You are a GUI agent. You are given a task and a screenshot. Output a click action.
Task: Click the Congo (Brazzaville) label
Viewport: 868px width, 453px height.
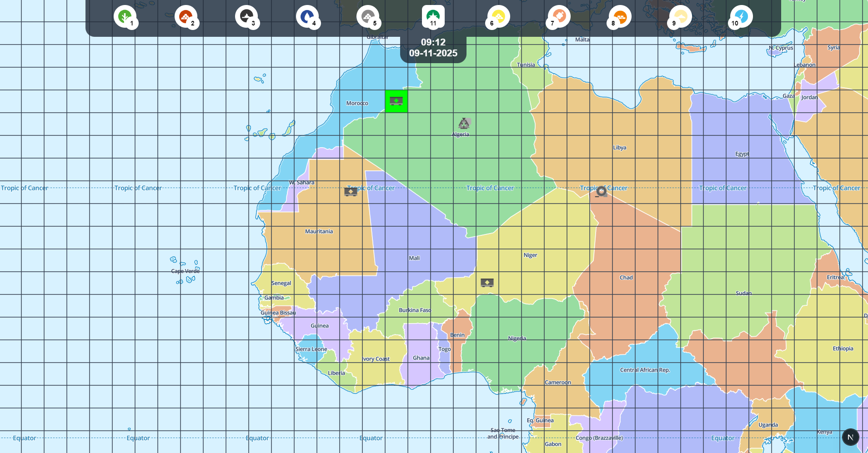599,438
